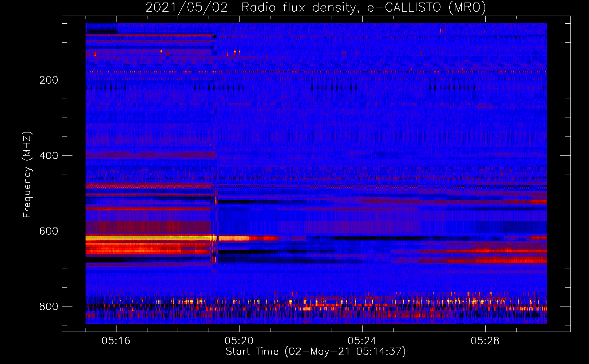This screenshot has width=589, height=364.
Task: Click the 600 frequency tick label
Action: click(x=49, y=232)
